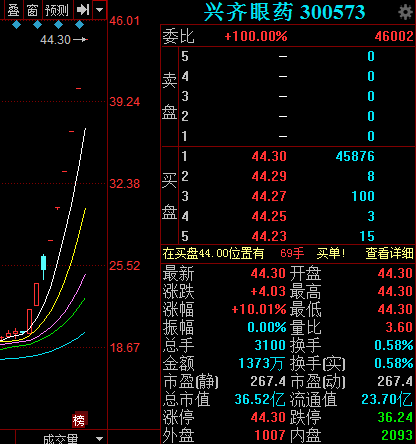The image size is (416, 444).
Task: Click the jump-to-latest arrow icon
Action: click(x=83, y=10)
